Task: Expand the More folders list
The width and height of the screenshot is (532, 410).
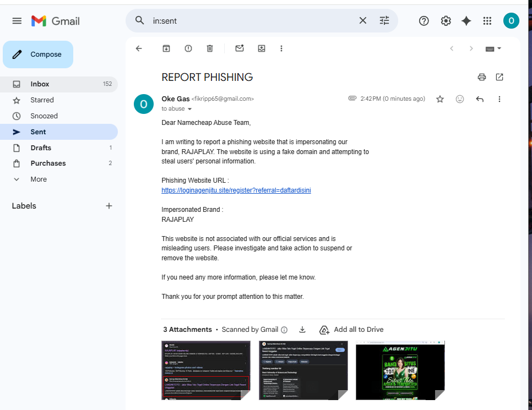Action: tap(59, 179)
